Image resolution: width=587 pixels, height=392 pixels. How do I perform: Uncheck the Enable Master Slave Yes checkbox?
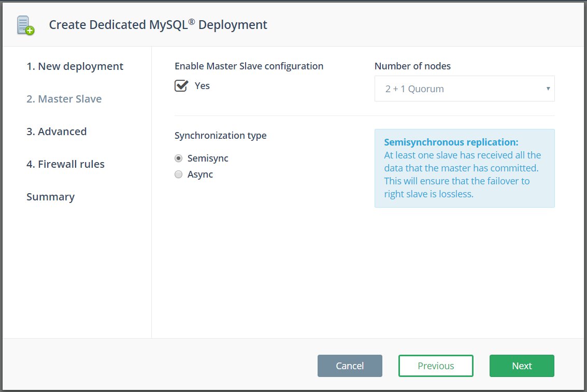click(x=181, y=85)
